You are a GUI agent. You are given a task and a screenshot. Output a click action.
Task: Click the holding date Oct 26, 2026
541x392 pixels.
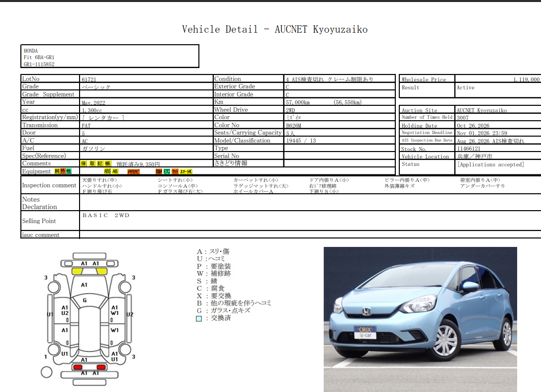pos(473,126)
